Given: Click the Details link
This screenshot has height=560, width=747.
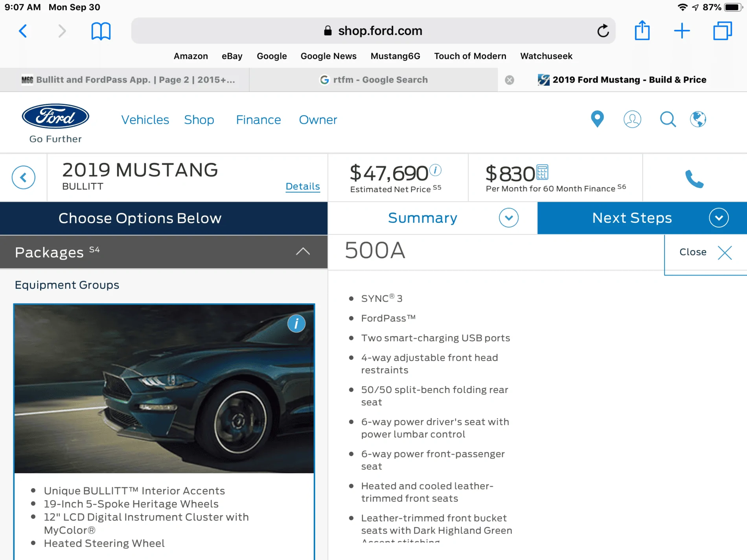Looking at the screenshot, I should pyautogui.click(x=303, y=186).
